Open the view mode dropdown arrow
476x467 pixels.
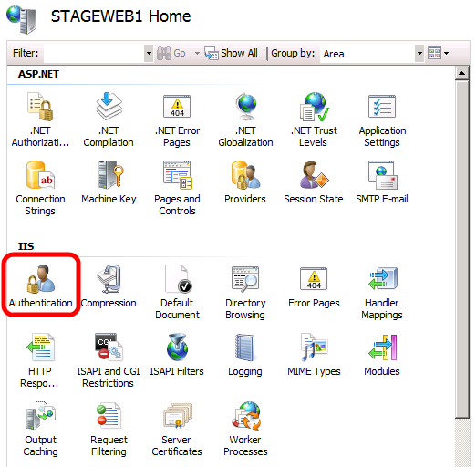pyautogui.click(x=446, y=53)
